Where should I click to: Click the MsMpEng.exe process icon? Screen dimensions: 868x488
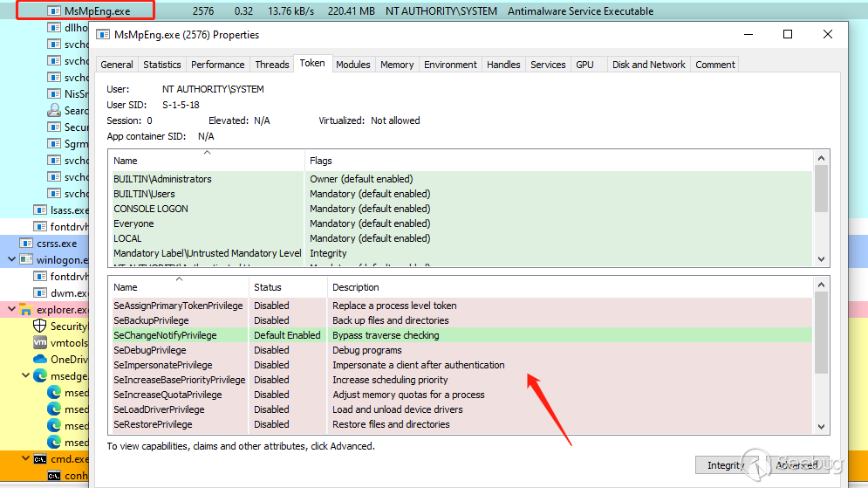click(54, 11)
